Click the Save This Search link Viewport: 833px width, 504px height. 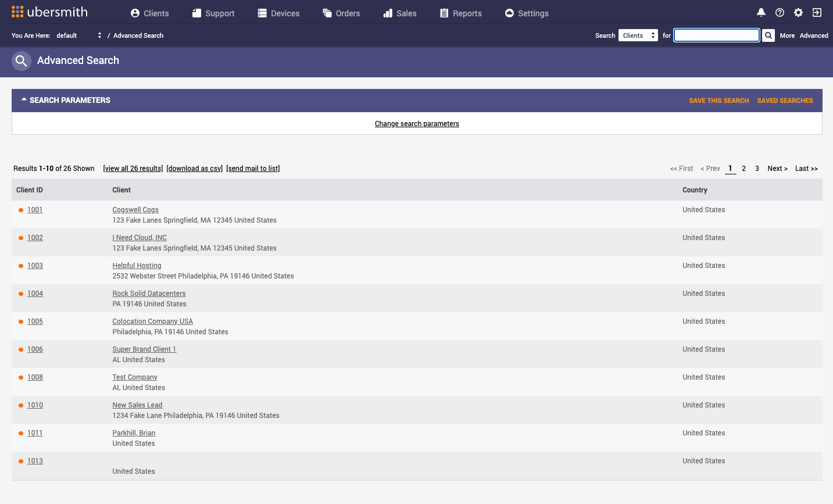pyautogui.click(x=718, y=101)
